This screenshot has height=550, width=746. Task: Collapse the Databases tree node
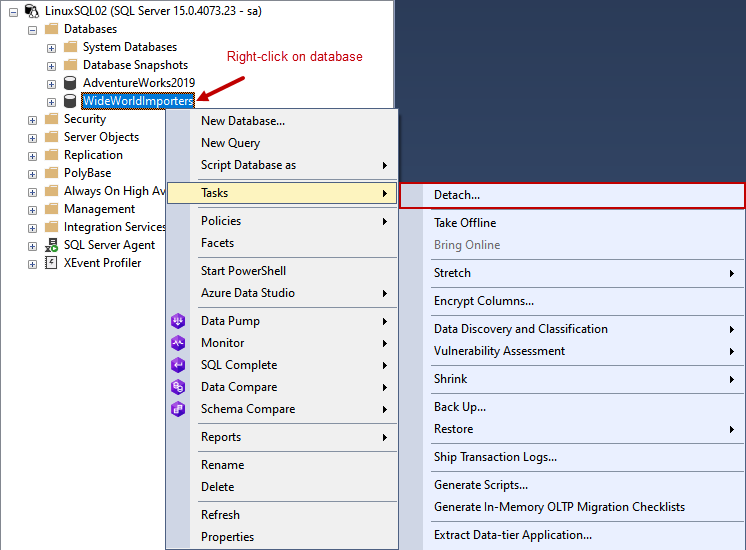click(32, 30)
